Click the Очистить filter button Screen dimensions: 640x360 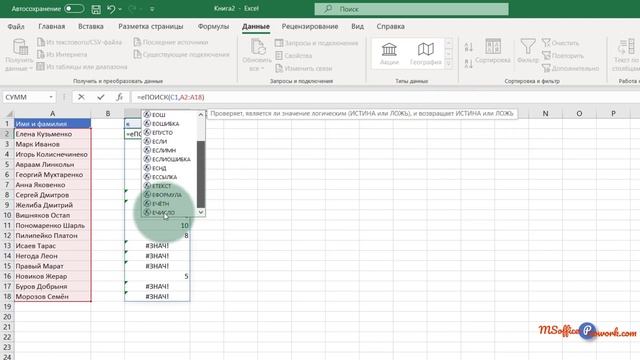(x=560, y=43)
